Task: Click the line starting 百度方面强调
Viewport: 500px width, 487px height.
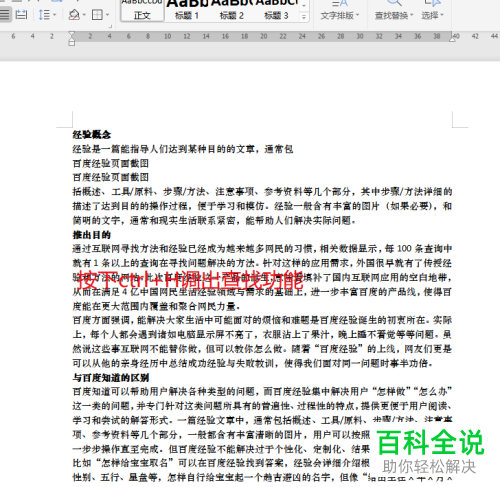Action: tap(262, 320)
